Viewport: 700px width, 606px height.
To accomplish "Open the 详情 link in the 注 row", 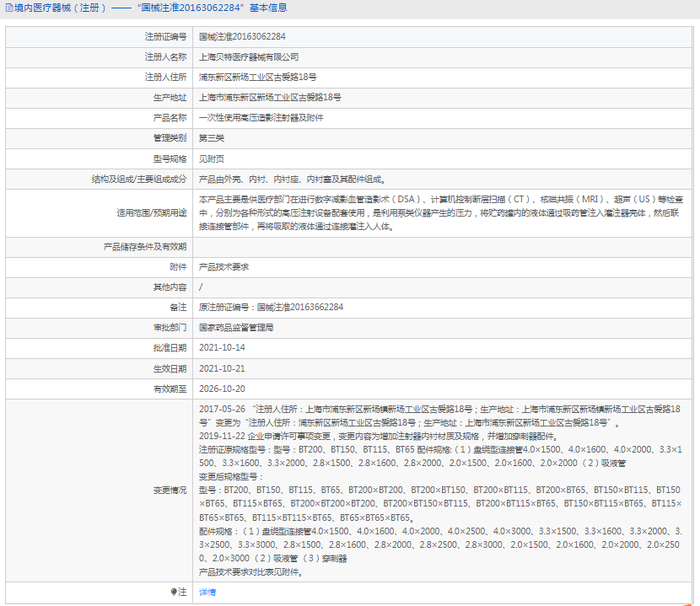I will [207, 593].
